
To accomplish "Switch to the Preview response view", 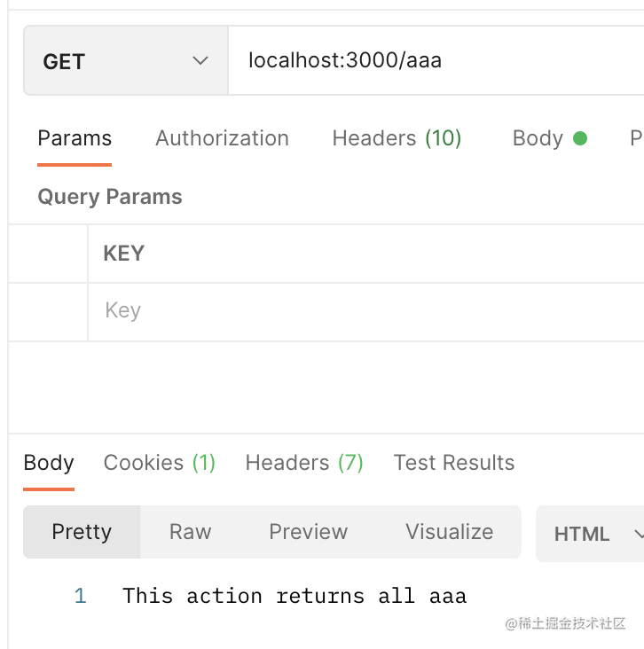I will tap(308, 532).
